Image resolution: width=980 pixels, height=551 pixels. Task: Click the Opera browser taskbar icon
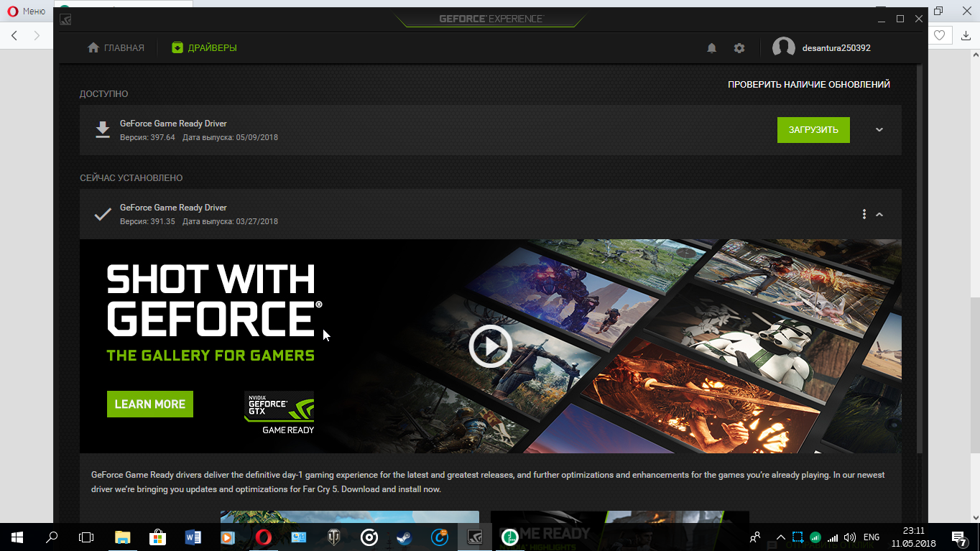(264, 537)
